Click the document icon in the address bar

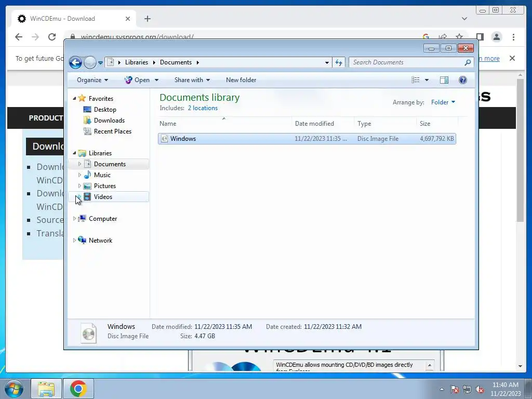click(x=110, y=62)
